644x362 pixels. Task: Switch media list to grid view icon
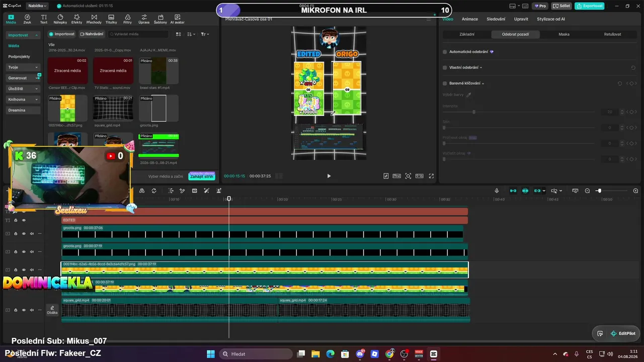pyautogui.click(x=178, y=34)
